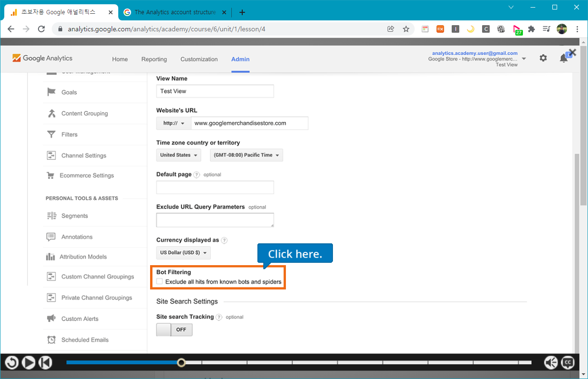Click the Site search Tracking help icon
Image resolution: width=588 pixels, height=379 pixels.
point(219,317)
